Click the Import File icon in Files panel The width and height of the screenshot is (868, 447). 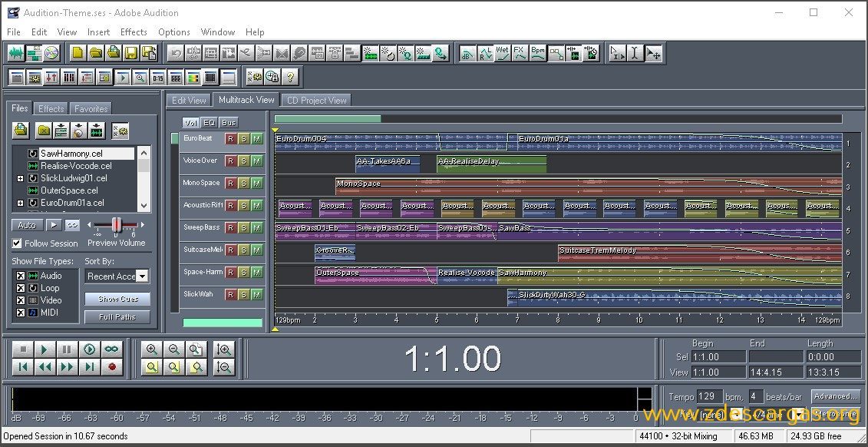pyautogui.click(x=21, y=131)
